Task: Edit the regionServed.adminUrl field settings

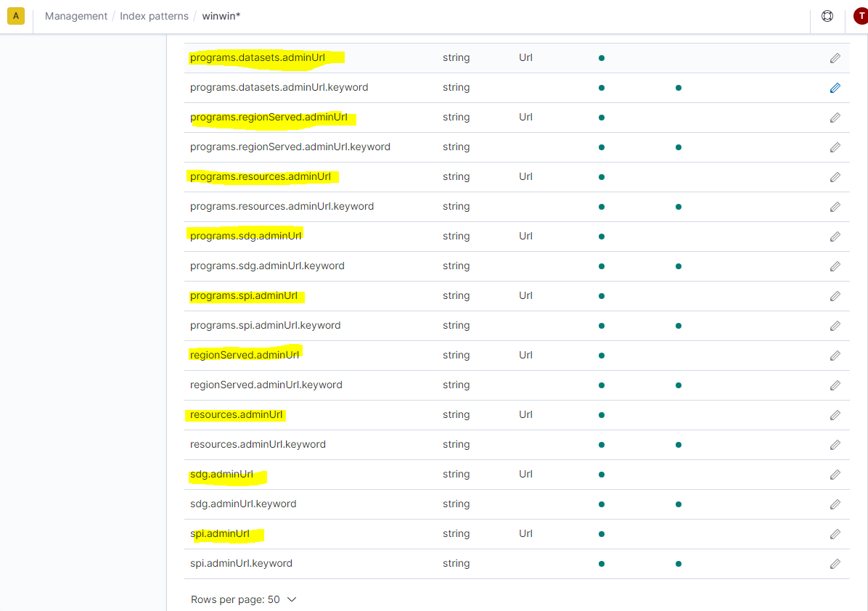Action: pos(835,355)
